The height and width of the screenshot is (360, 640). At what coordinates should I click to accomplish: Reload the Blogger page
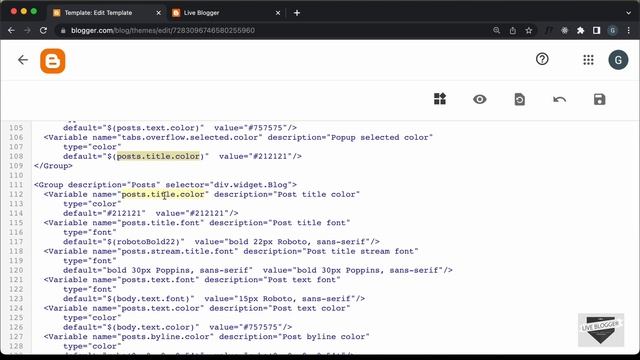[43, 30]
